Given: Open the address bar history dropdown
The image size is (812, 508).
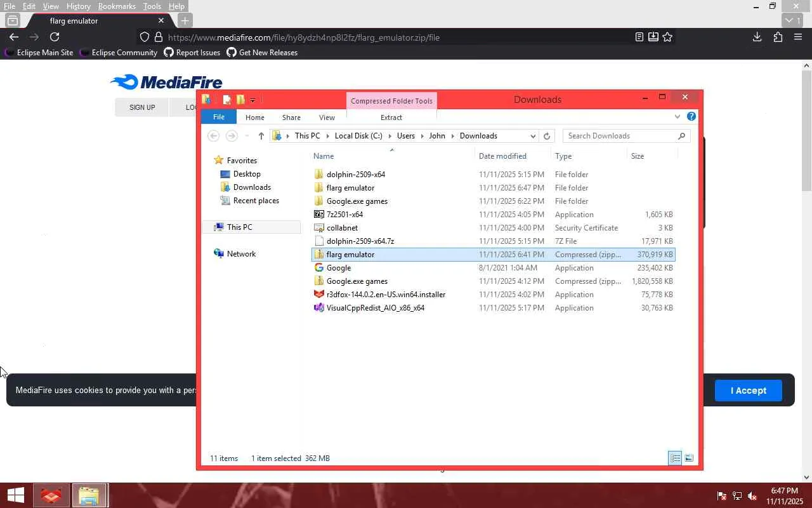Looking at the screenshot, I should 532,136.
